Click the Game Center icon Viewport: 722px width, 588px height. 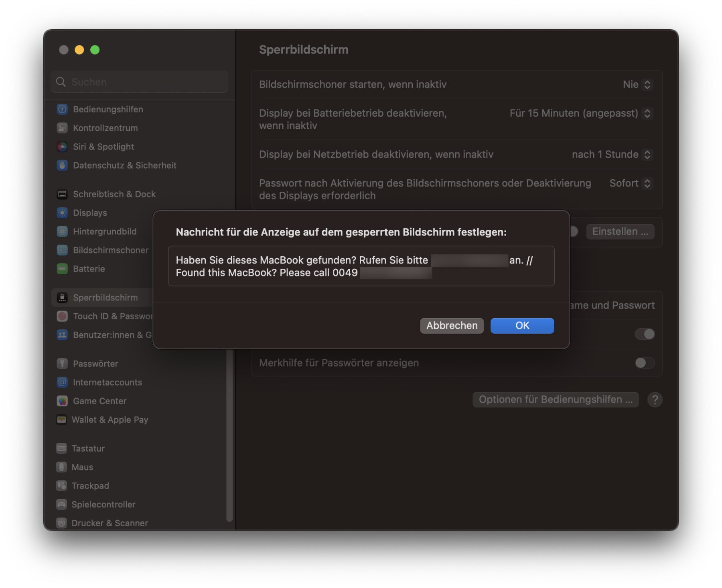coord(62,401)
